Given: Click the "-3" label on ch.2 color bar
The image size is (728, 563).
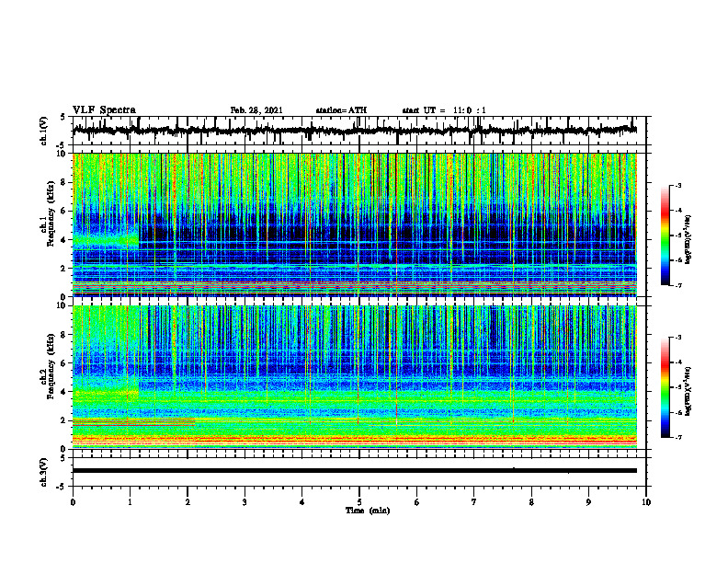Looking at the screenshot, I should (677, 338).
